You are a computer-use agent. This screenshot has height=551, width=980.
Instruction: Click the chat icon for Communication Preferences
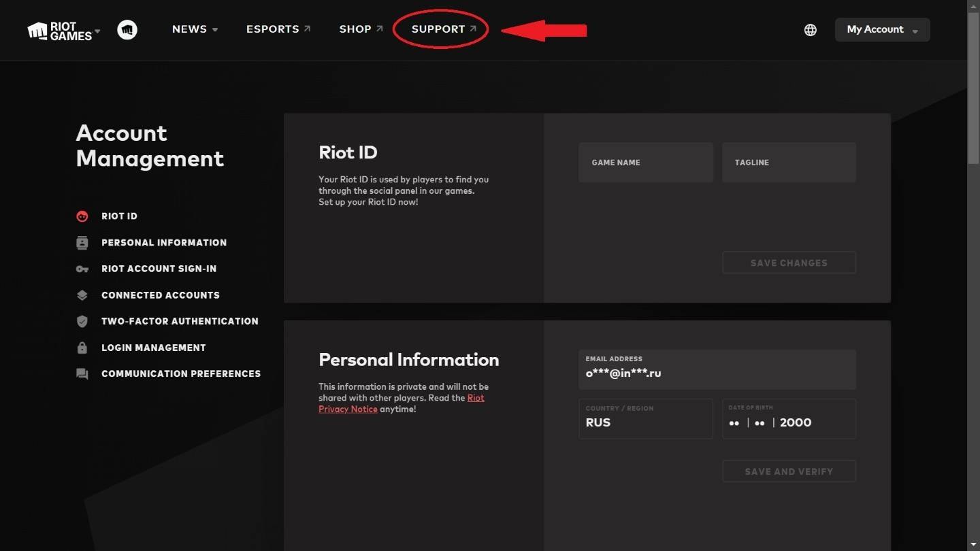coord(82,373)
